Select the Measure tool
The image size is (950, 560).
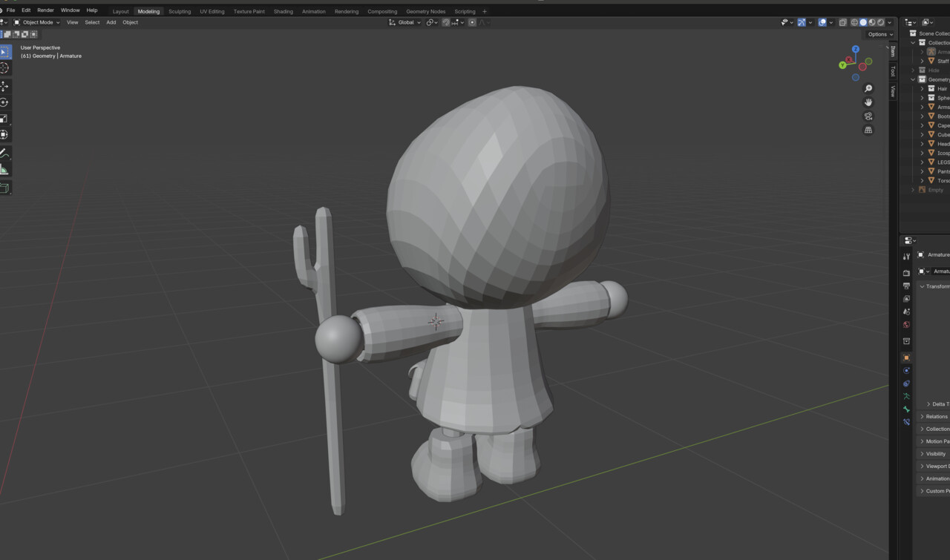click(4, 170)
